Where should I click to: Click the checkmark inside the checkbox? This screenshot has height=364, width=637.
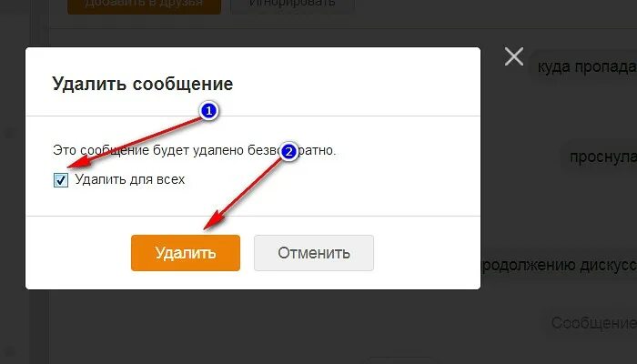61,179
